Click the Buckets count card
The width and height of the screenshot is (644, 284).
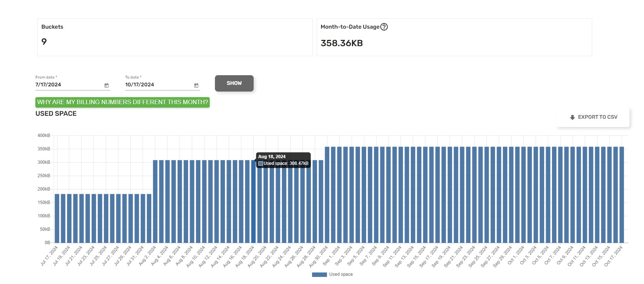pos(175,37)
